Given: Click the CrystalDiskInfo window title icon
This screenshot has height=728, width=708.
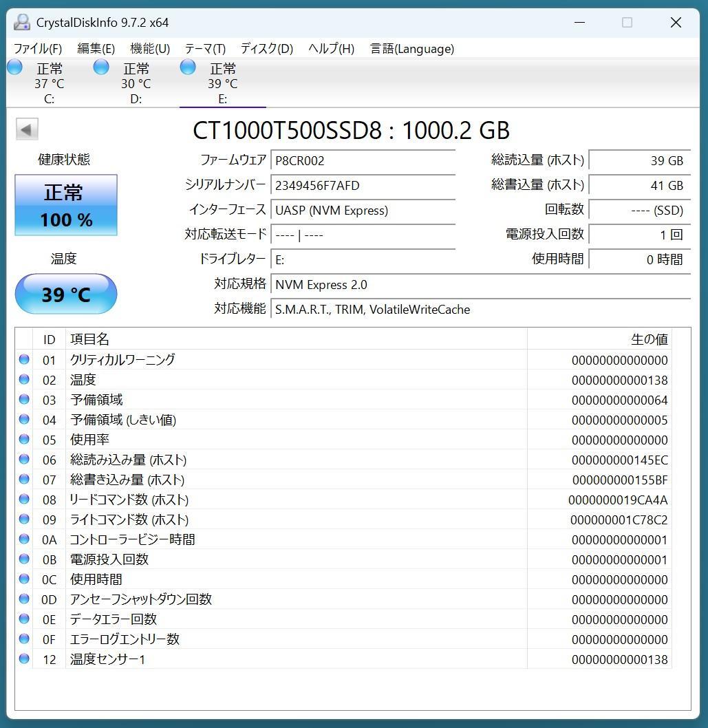Looking at the screenshot, I should [21, 22].
